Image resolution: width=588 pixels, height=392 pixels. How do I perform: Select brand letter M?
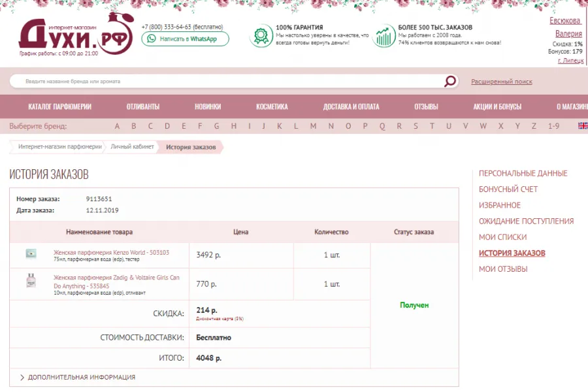[313, 126]
